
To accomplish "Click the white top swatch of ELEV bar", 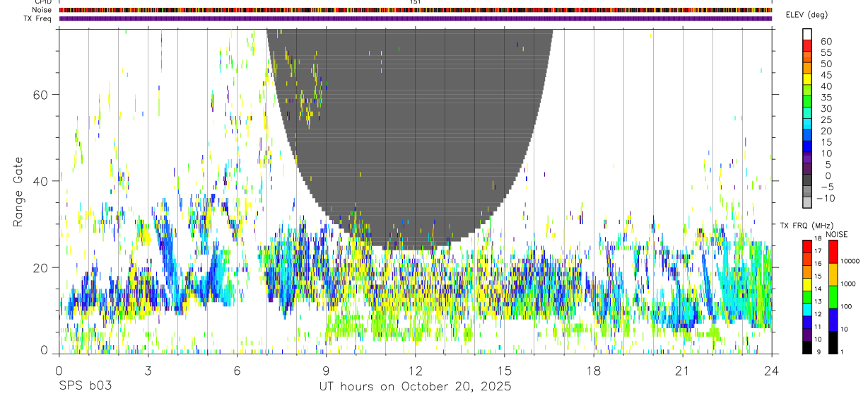I will [808, 34].
